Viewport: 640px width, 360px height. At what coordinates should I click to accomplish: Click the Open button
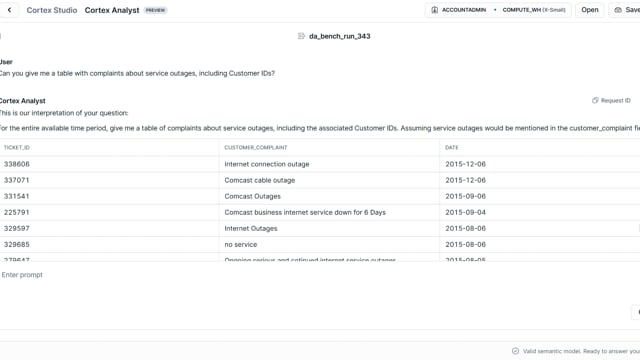tap(590, 10)
